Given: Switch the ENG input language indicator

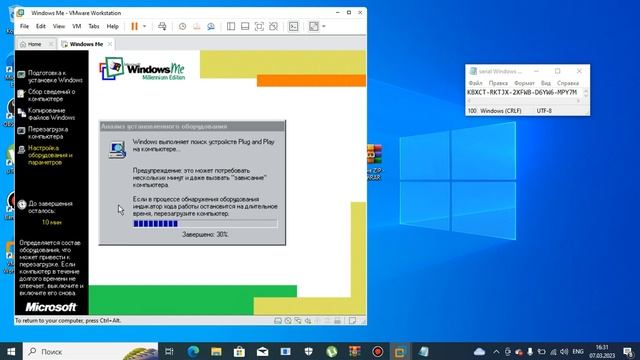Looking at the screenshot, I should click(578, 351).
